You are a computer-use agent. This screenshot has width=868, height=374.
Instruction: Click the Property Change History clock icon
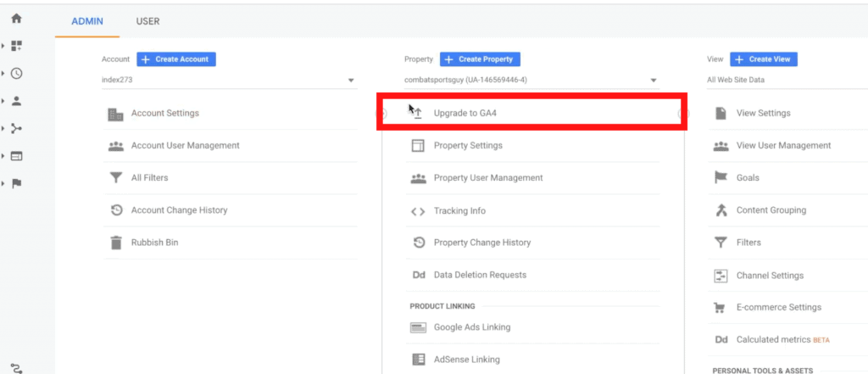tap(419, 243)
